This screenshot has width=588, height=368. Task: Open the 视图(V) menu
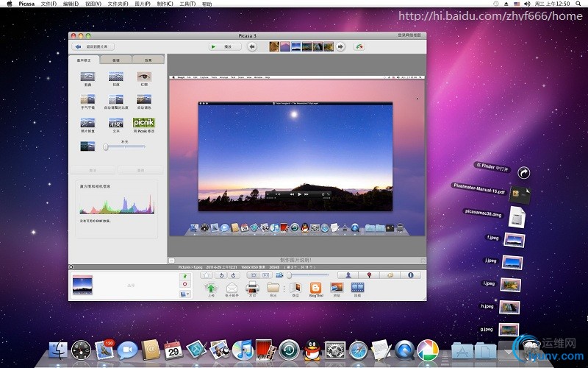coord(93,4)
